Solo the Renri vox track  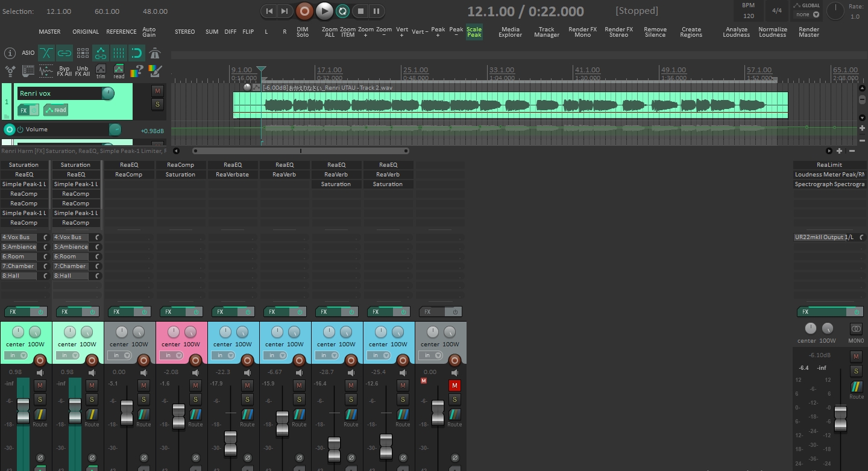(x=157, y=105)
